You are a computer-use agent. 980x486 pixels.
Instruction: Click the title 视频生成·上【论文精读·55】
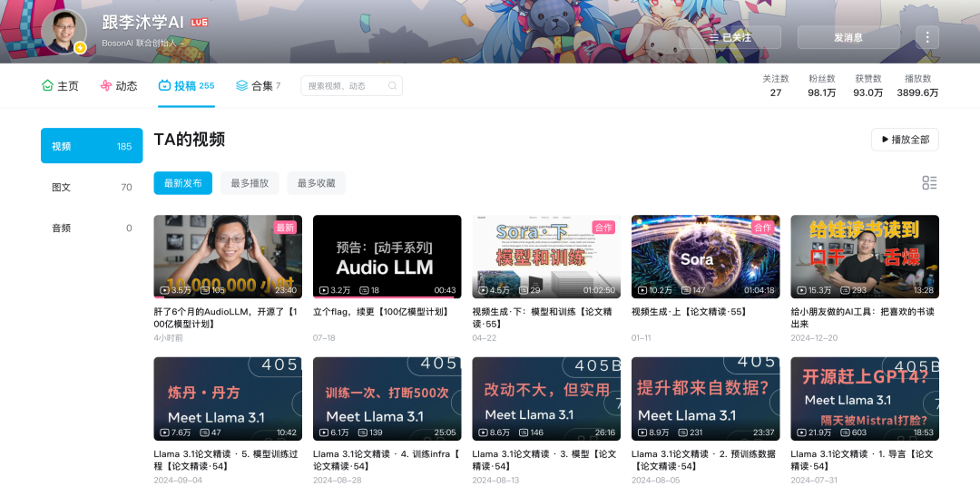[x=690, y=311]
